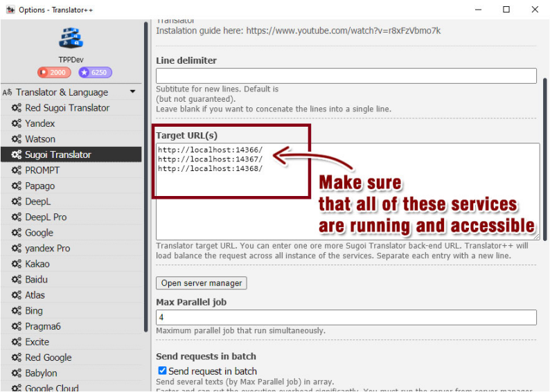The width and height of the screenshot is (550, 392).
Task: Open the DeepL Pro settings page
Action: 46,217
